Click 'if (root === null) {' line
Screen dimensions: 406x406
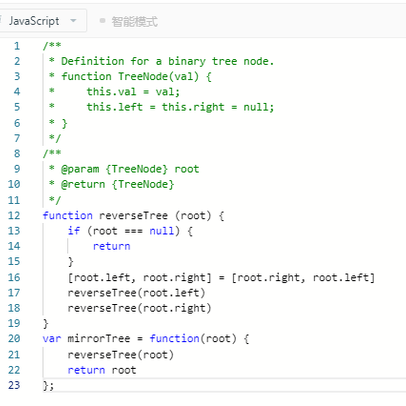130,231
